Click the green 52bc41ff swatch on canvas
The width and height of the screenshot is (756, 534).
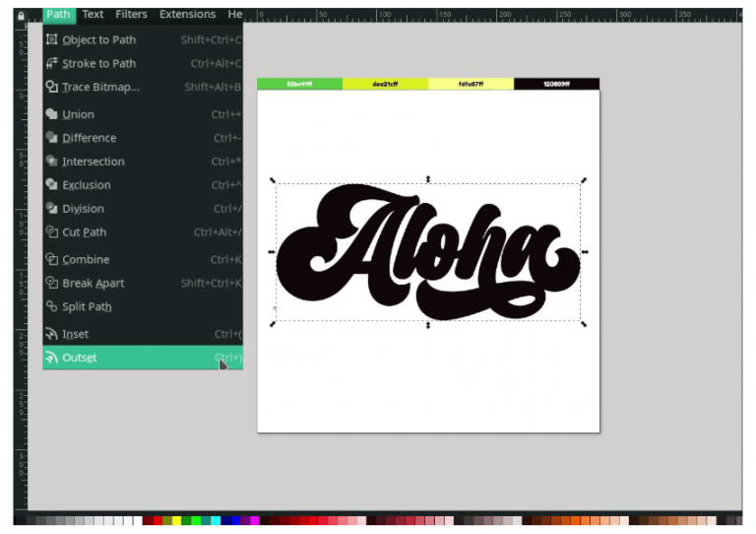299,84
